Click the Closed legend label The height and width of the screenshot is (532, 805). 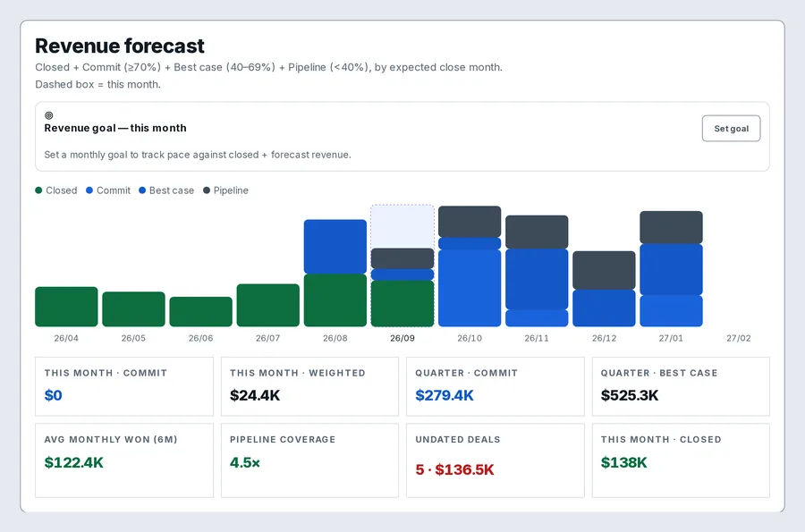click(x=62, y=190)
